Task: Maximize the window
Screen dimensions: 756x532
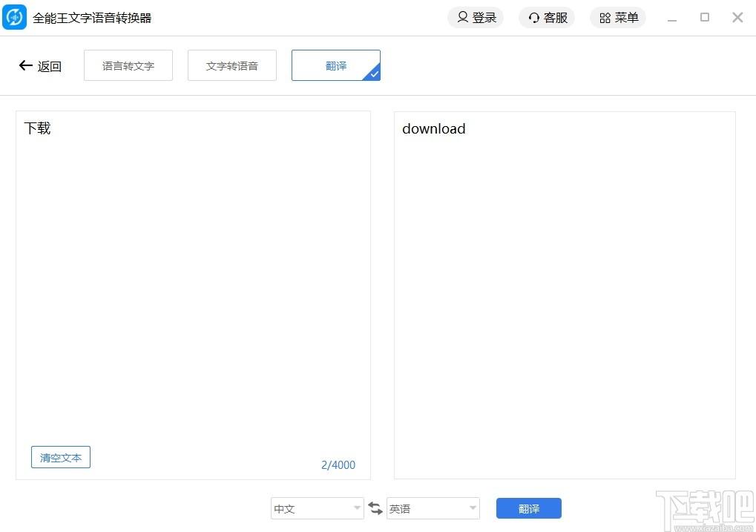Action: 704,17
